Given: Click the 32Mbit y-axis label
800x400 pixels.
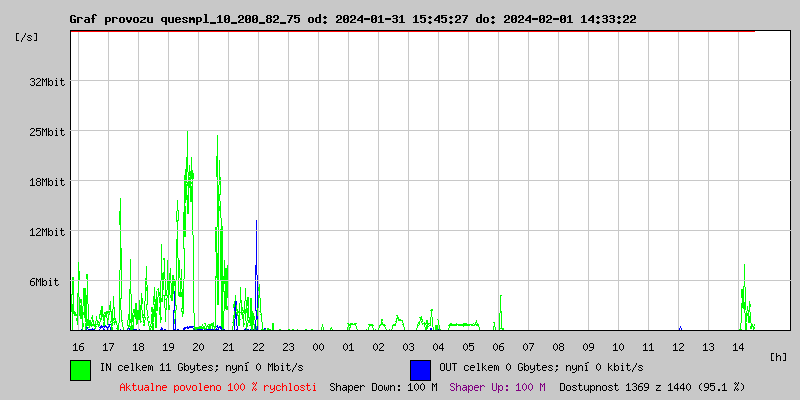Looking at the screenshot, I should 48,82.
